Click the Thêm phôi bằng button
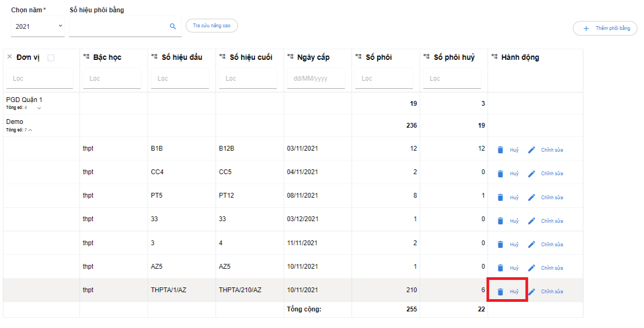This screenshot has height=328, width=644. click(x=605, y=28)
